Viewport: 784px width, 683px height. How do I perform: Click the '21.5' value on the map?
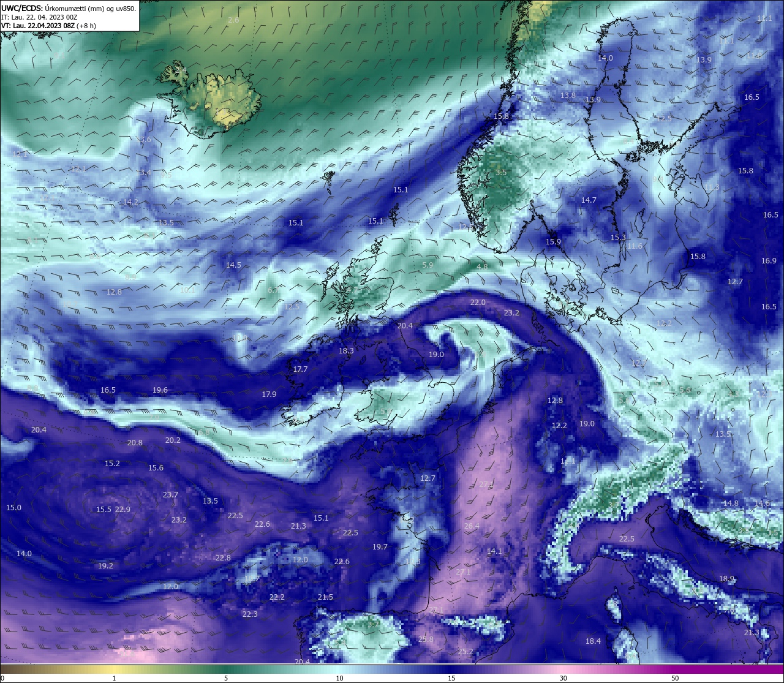(325, 597)
